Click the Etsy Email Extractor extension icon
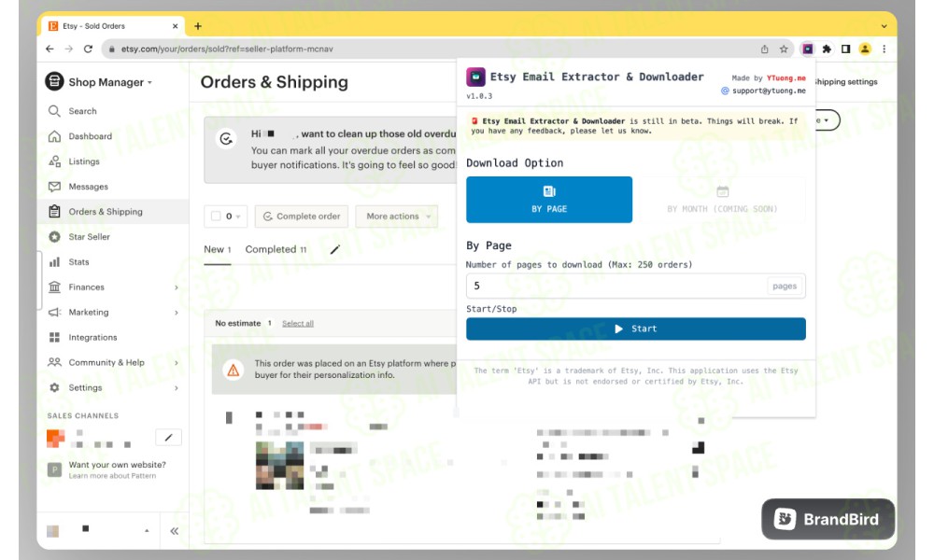The width and height of the screenshot is (934, 560). [x=807, y=49]
